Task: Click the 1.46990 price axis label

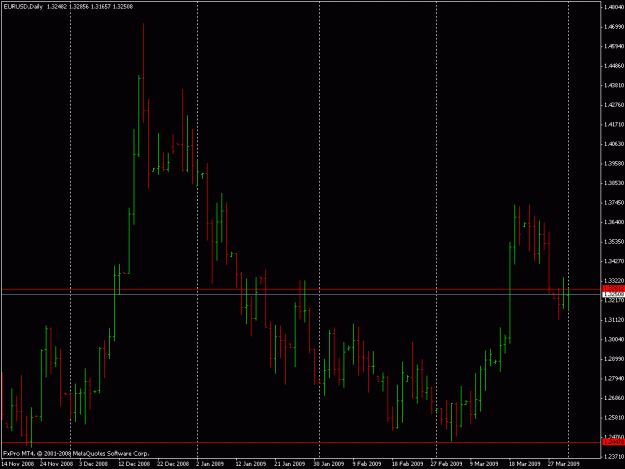Action: [614, 27]
